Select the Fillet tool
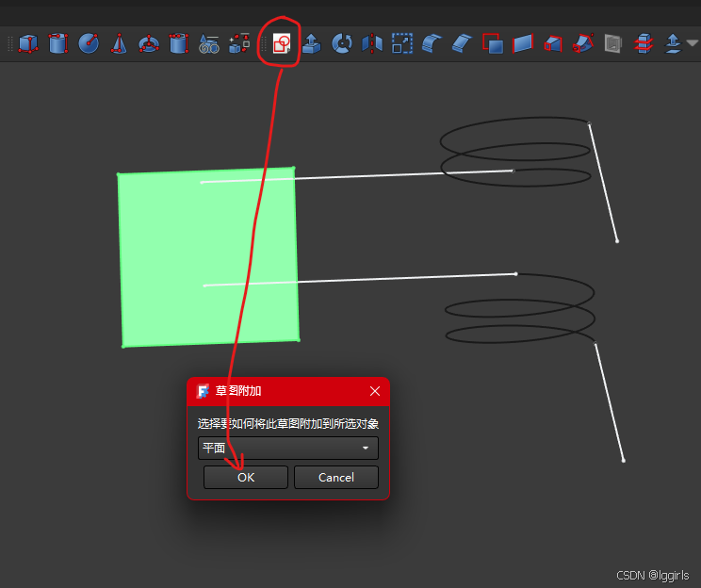The image size is (701, 588). point(432,44)
